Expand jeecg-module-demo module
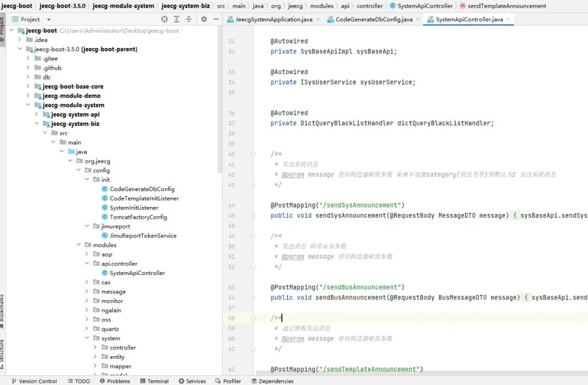 pos(28,95)
